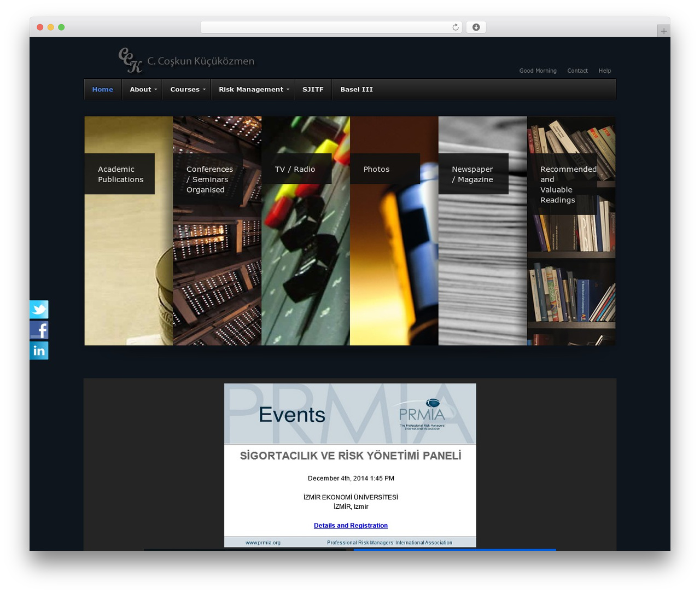Screen dimensions: 700x593
Task: Open the SJITF menu item
Action: pyautogui.click(x=313, y=90)
